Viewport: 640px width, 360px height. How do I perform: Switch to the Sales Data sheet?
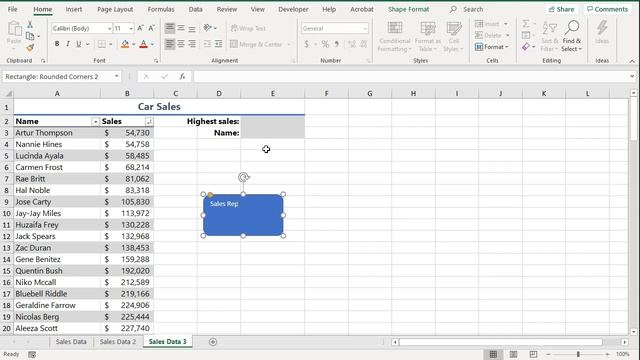click(x=71, y=342)
